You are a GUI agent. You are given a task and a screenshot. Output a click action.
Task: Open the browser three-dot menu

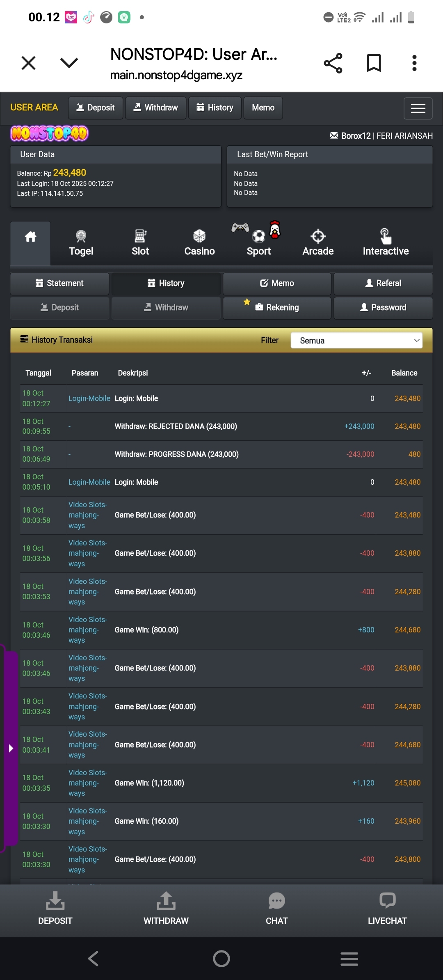coord(414,63)
